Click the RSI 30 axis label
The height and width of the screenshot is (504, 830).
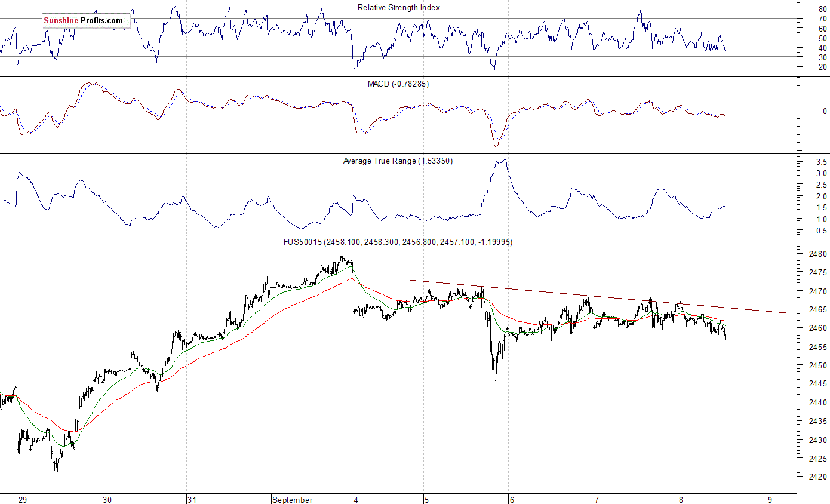[x=823, y=57]
